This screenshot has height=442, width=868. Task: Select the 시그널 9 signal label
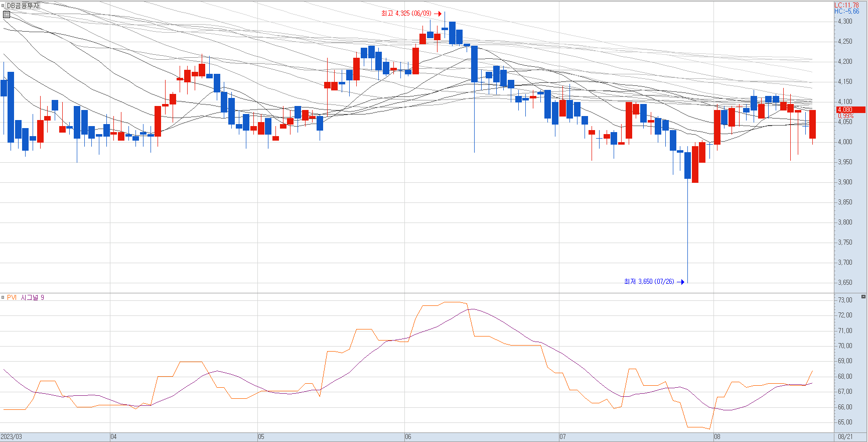pyautogui.click(x=32, y=297)
